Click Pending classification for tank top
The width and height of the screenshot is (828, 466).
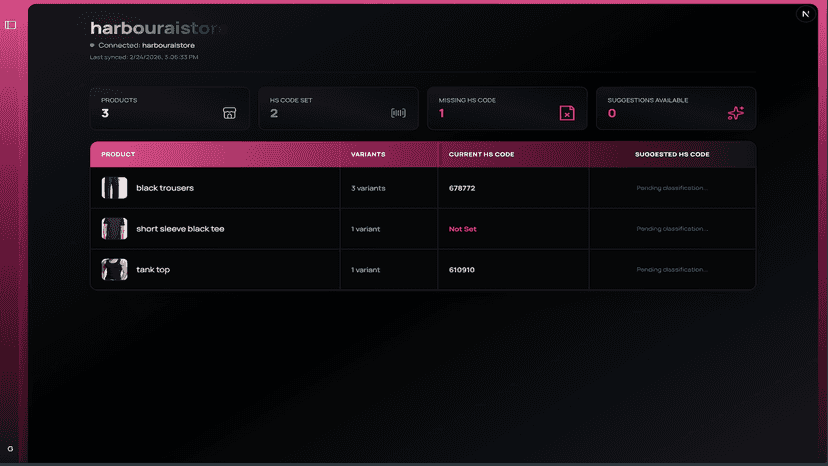(x=672, y=269)
